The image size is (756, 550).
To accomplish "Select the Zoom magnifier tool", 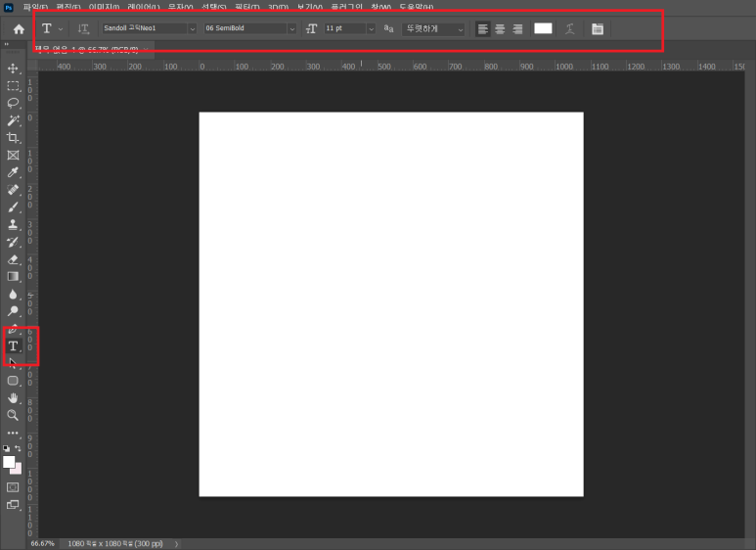I will pyautogui.click(x=13, y=415).
